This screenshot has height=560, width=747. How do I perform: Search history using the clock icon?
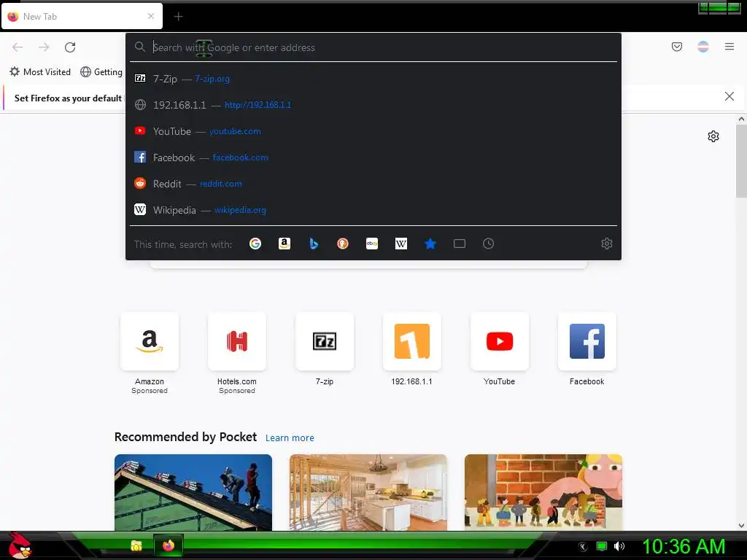(x=488, y=244)
